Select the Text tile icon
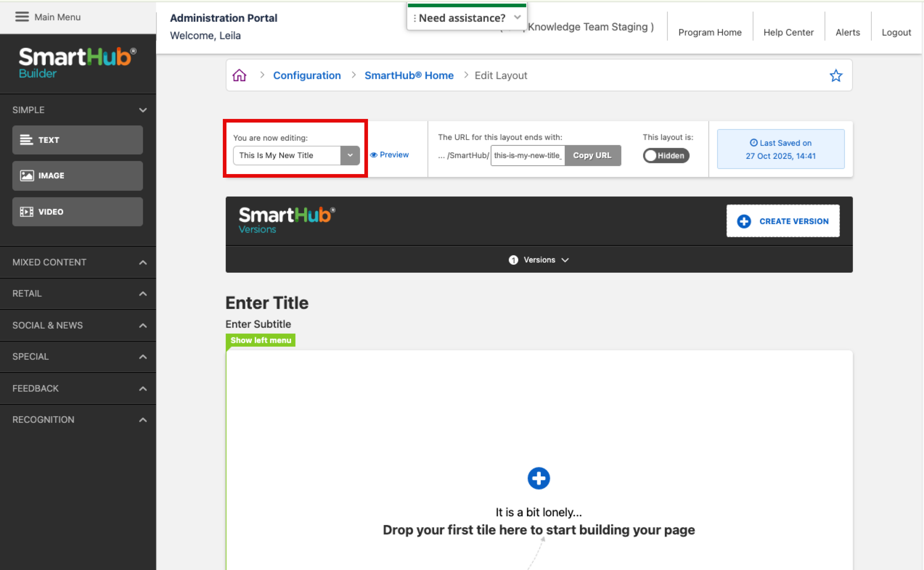The image size is (924, 570). (26, 140)
